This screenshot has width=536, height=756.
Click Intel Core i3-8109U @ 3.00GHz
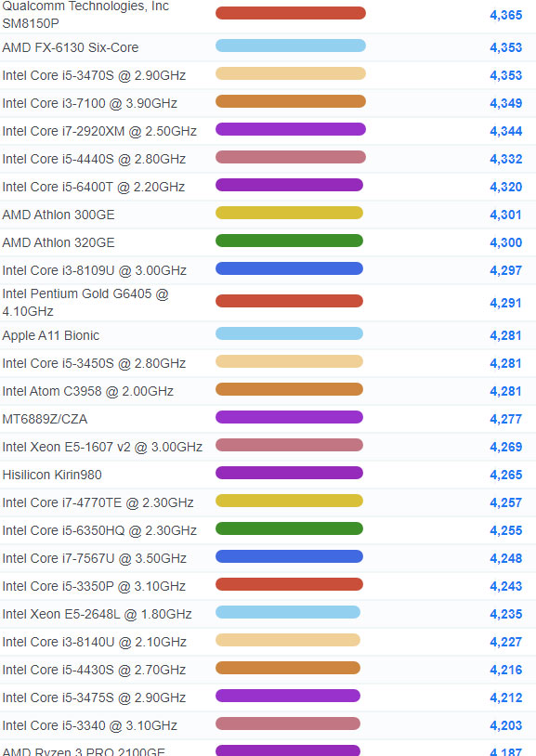pos(95,270)
